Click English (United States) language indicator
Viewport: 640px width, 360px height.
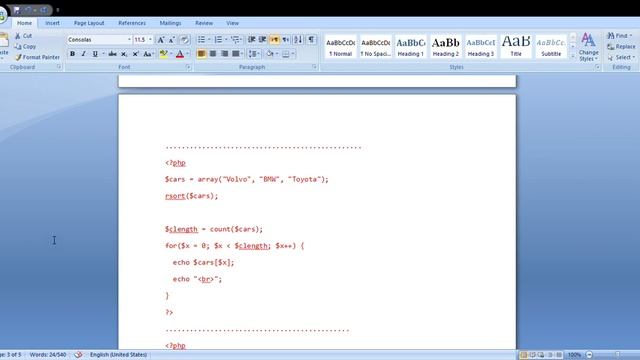click(x=118, y=355)
